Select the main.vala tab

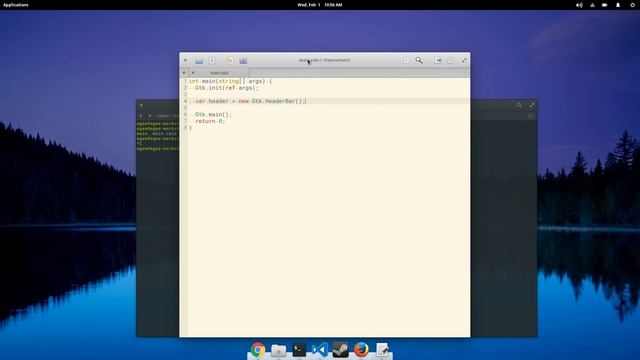[219, 73]
